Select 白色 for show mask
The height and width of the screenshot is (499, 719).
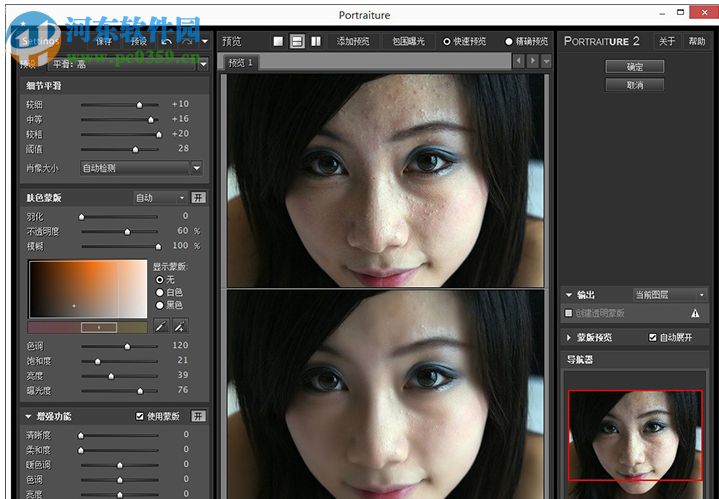click(160, 292)
